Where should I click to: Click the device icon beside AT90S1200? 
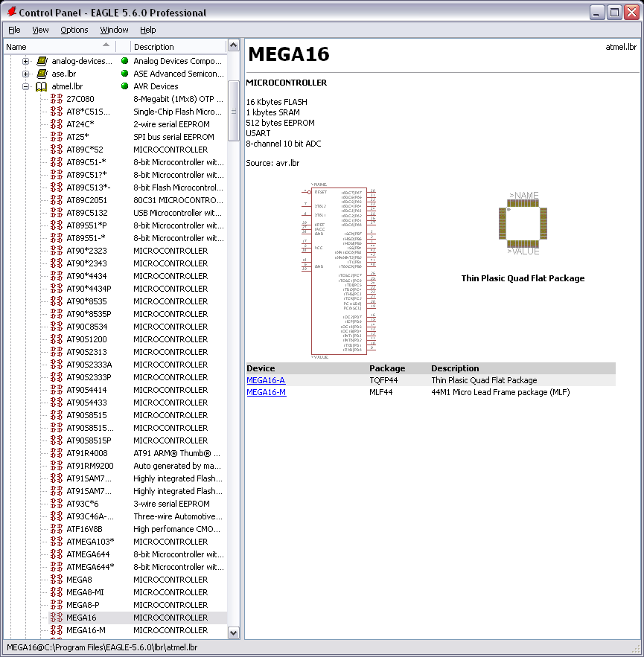point(56,339)
